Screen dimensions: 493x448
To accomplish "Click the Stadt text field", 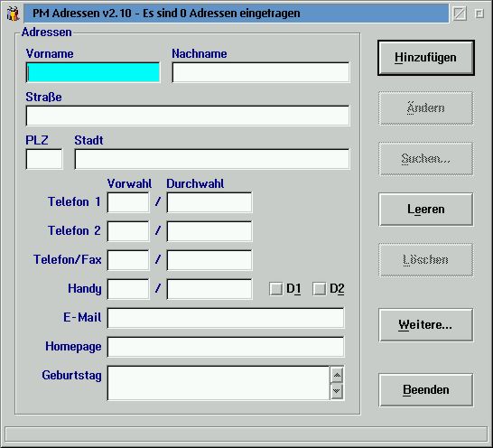I will [x=212, y=159].
